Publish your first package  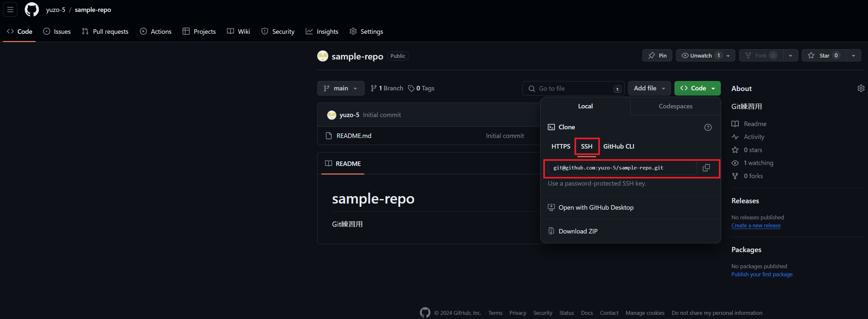pyautogui.click(x=762, y=275)
